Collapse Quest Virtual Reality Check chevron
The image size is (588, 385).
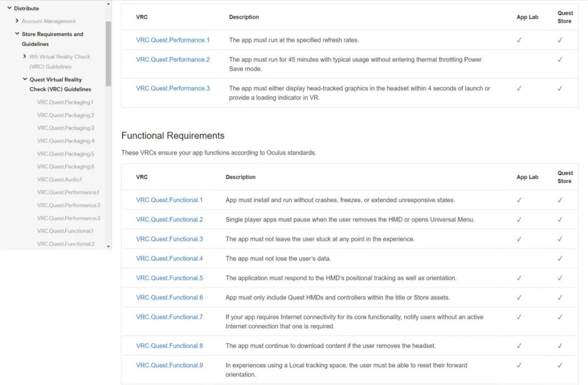tap(25, 79)
